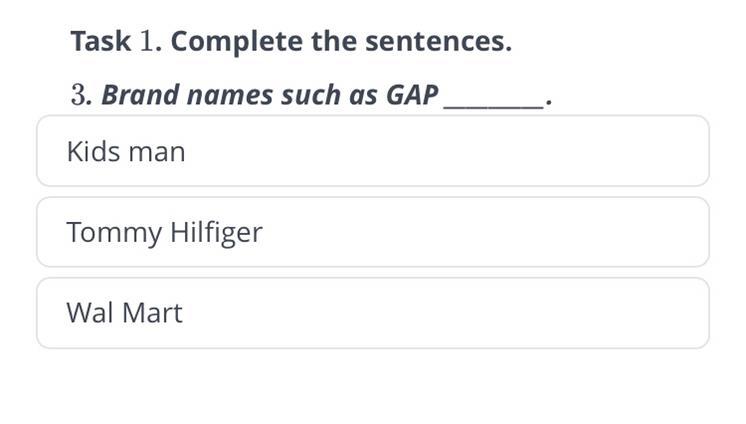Click the "Complete the sentences" task heading
Screen dimensions: 746x424
pyautogui.click(x=291, y=41)
